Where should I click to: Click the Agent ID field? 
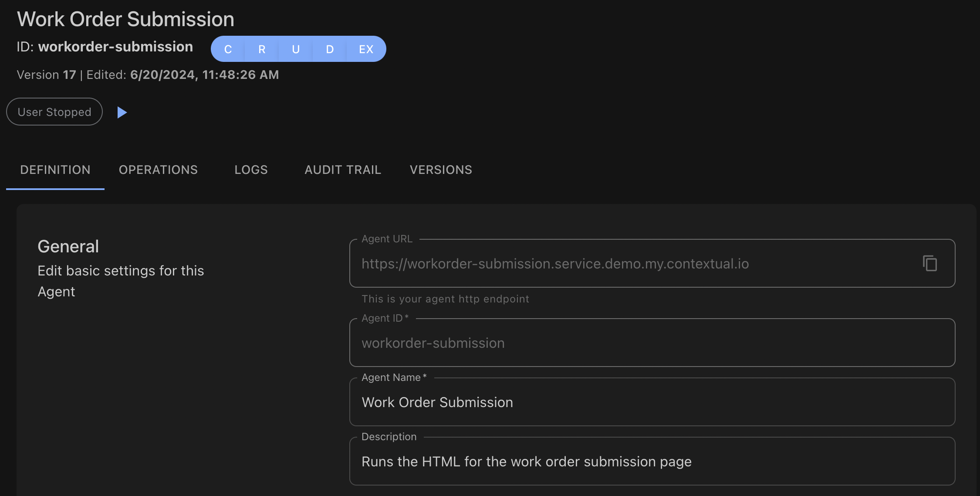pos(652,343)
